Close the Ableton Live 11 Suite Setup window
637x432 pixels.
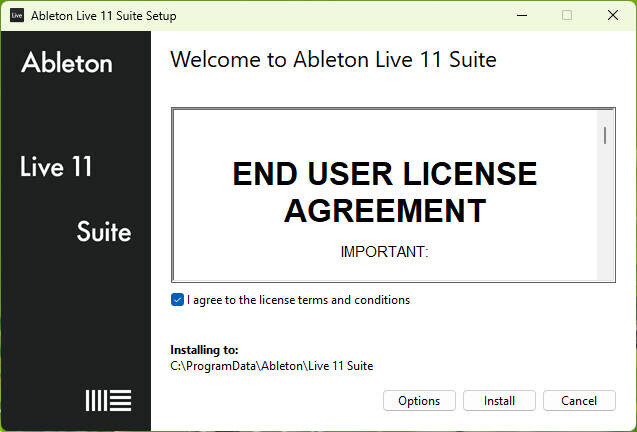[613, 15]
